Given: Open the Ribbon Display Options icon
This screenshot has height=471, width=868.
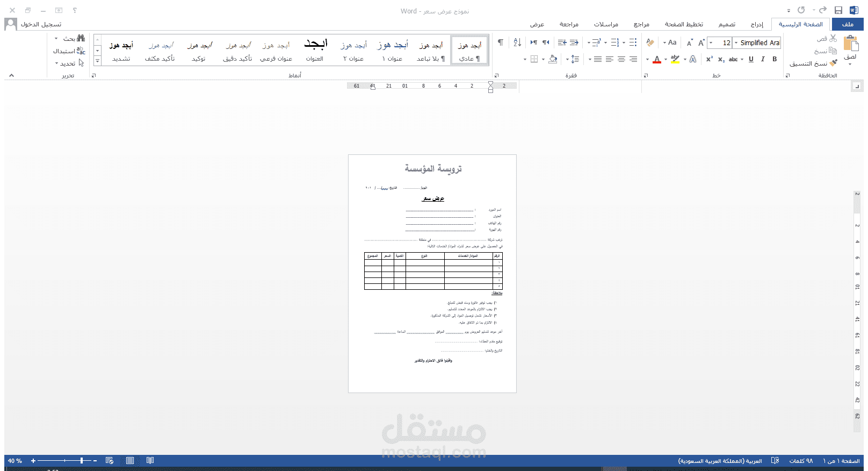Looking at the screenshot, I should coord(59,10).
